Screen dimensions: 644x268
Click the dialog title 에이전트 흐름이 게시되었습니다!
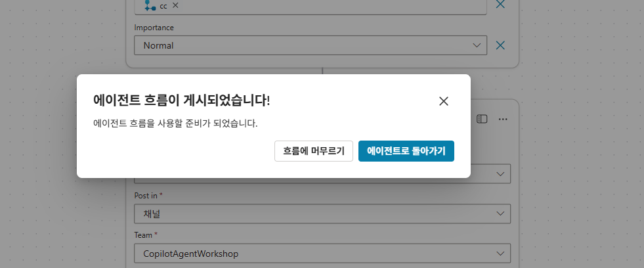point(182,100)
